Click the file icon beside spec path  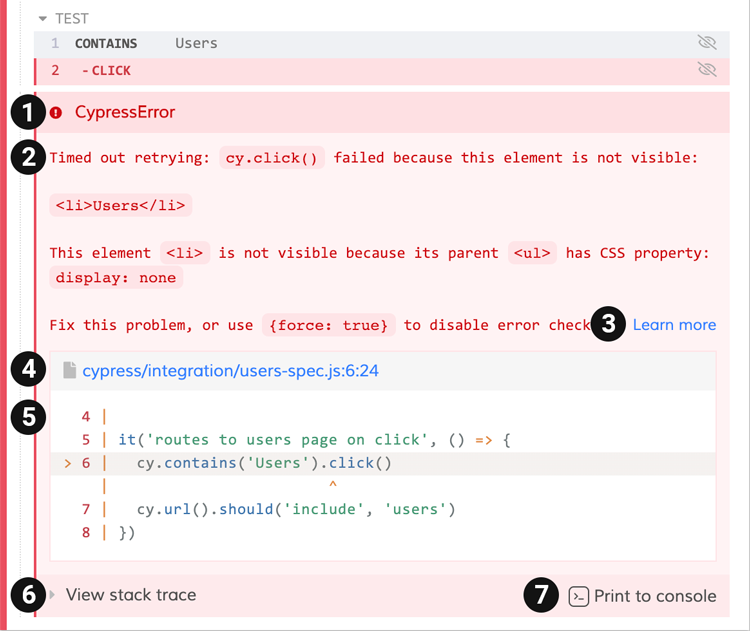69,371
